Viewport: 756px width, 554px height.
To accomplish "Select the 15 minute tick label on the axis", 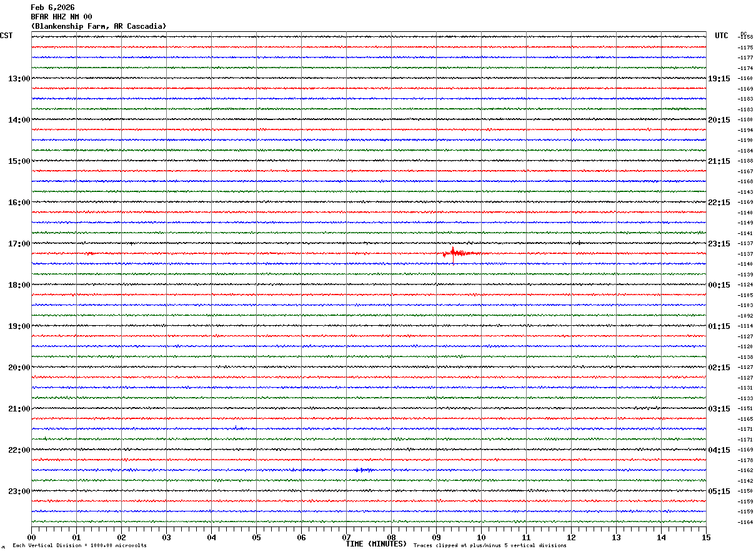I will (705, 537).
